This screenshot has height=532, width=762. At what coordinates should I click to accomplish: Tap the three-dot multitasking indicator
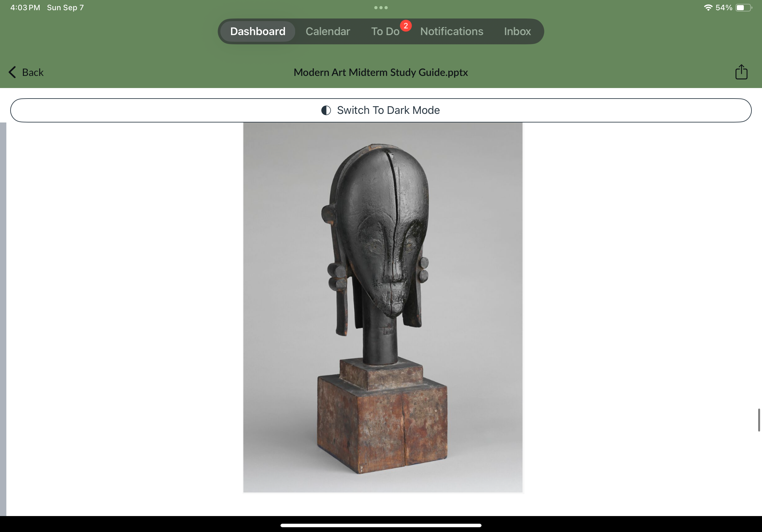click(381, 8)
